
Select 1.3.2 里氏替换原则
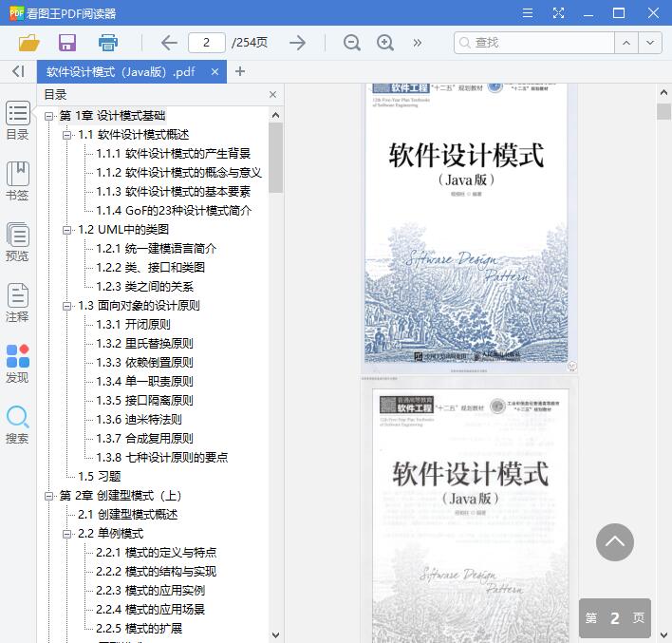[144, 343]
